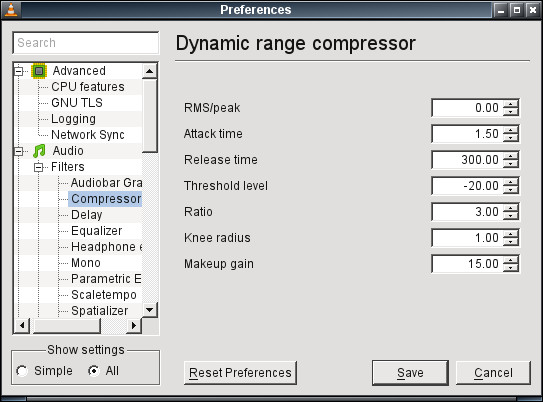543x402 pixels.
Task: Click the Search preferences input field
Action: (x=86, y=43)
